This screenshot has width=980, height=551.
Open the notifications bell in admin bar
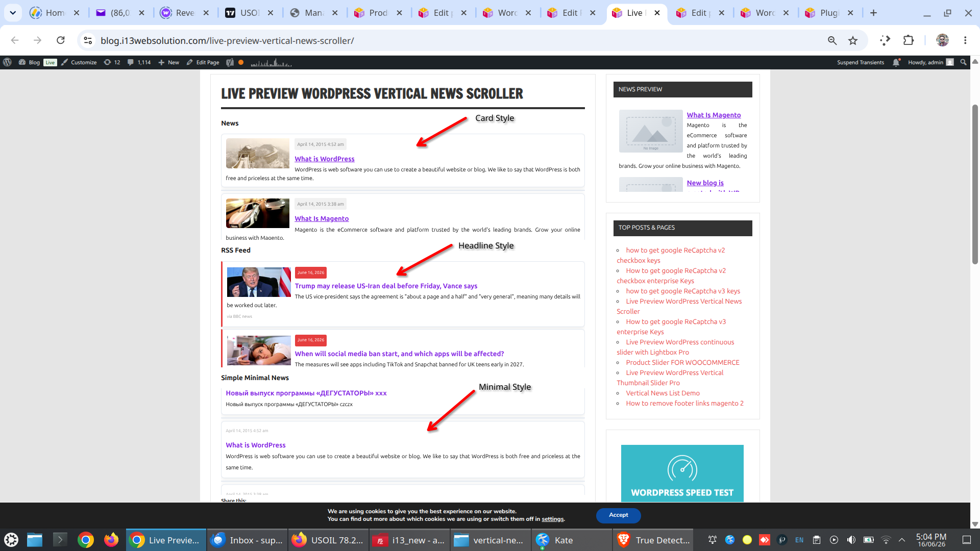click(x=896, y=62)
